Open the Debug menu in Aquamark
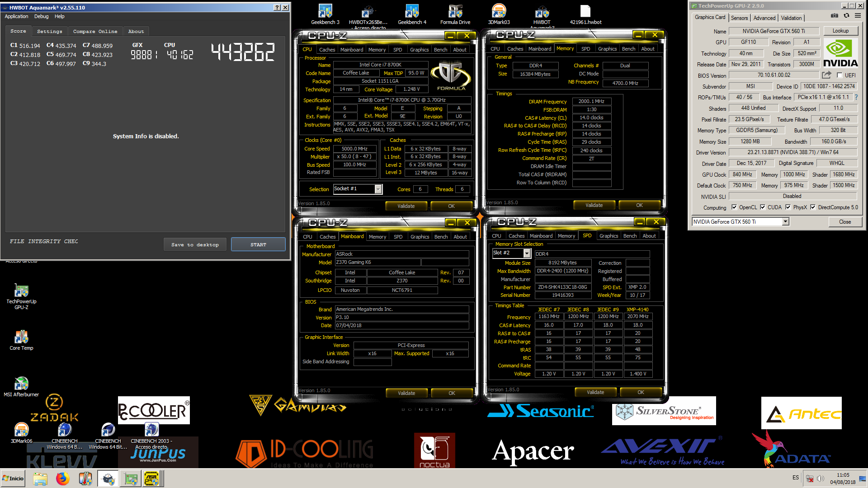Screen dimensions: 868x488 point(41,16)
